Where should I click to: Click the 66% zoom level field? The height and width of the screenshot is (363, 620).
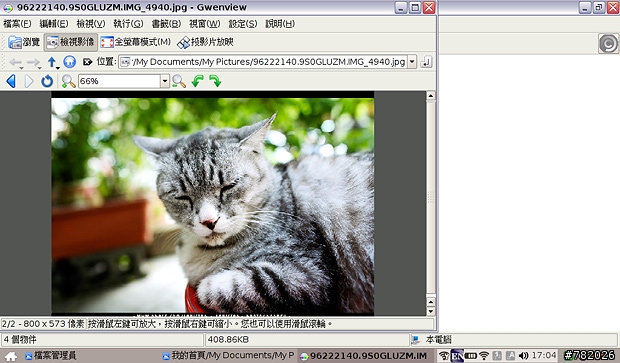pos(119,81)
